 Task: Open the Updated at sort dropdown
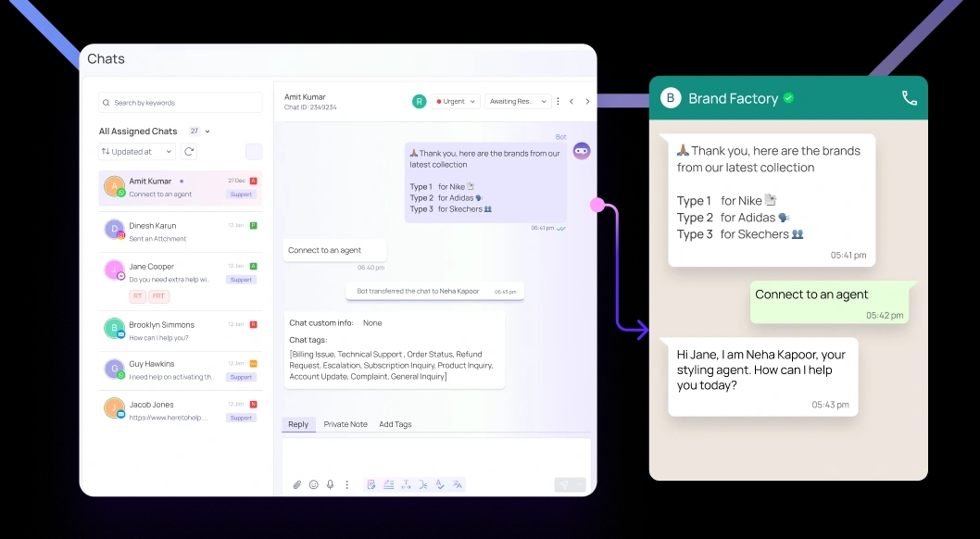click(x=136, y=151)
